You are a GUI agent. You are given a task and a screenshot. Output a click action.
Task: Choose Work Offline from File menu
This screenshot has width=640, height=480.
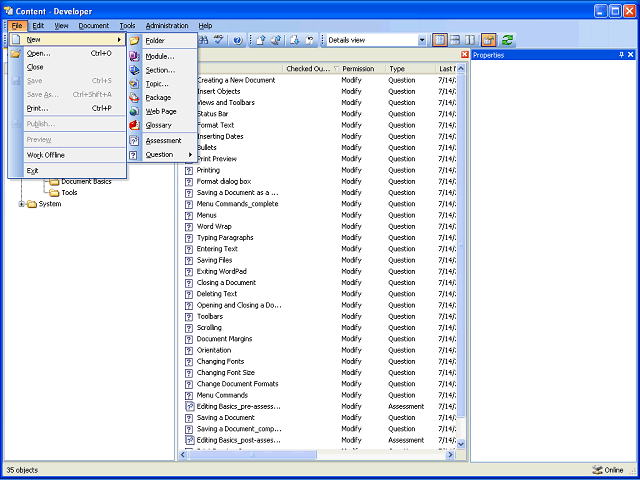(67, 155)
